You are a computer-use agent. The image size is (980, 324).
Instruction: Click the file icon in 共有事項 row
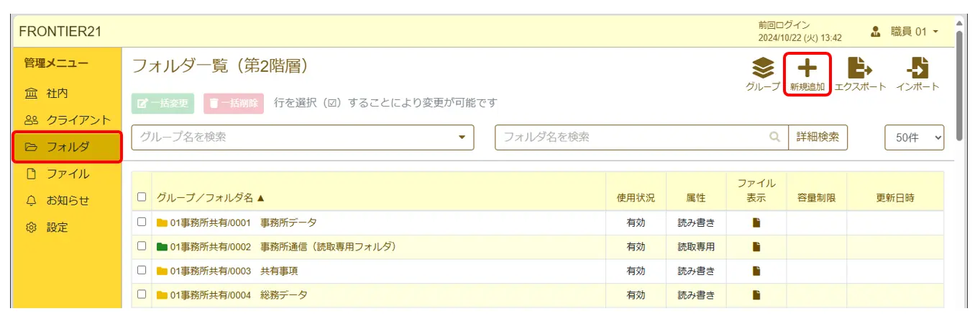pos(756,271)
